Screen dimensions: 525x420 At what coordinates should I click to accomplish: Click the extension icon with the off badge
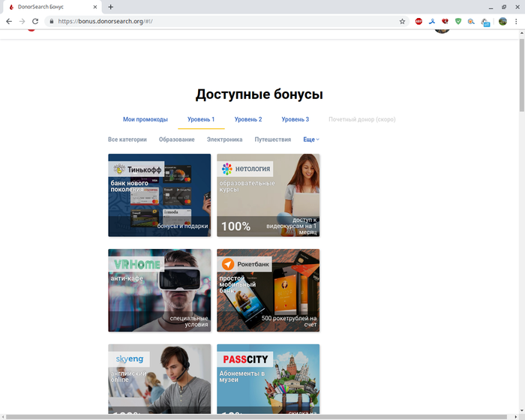point(485,22)
